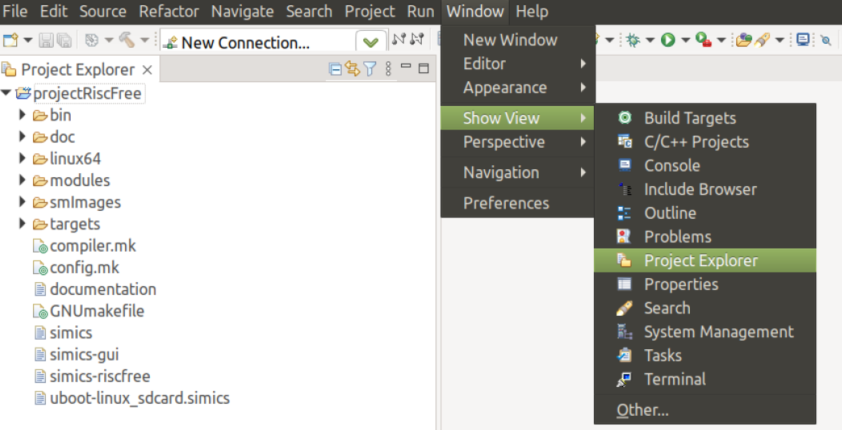Toggle Link with Editor in Project Explorer

point(352,69)
